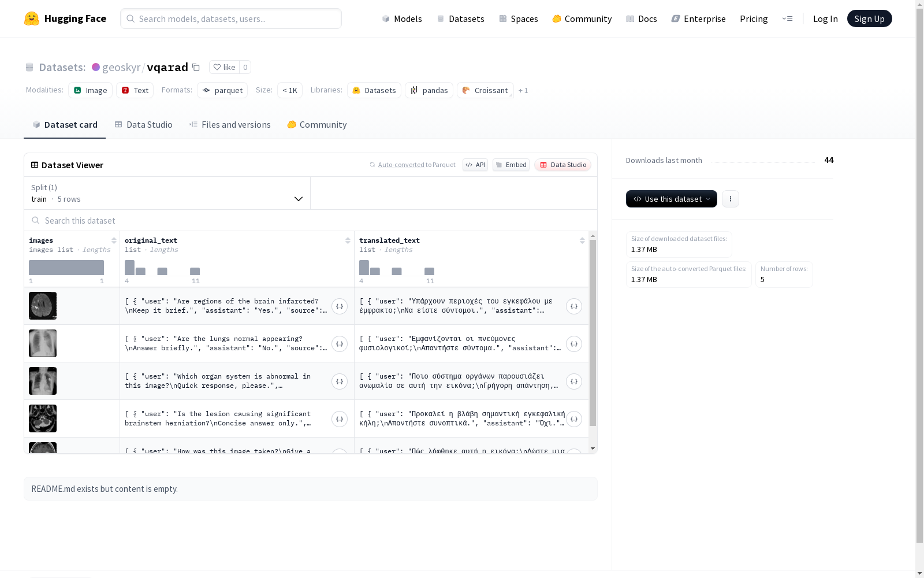Open the three-dot more options button
The image size is (924, 578).
click(731, 199)
